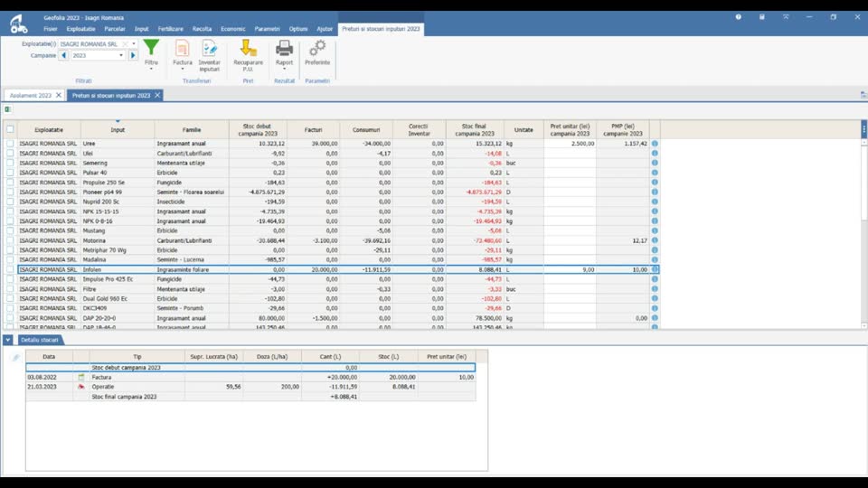The image size is (868, 488).
Task: Check the Ulei row checkbox
Action: click(x=10, y=154)
